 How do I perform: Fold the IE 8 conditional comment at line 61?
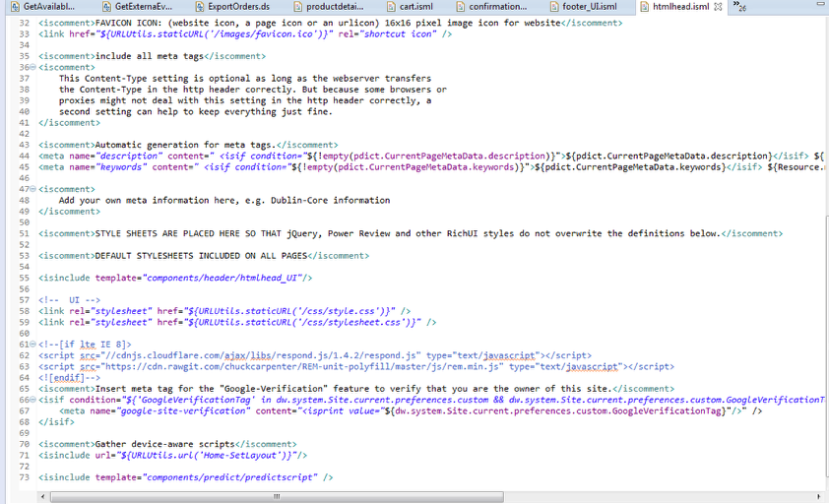click(x=32, y=345)
